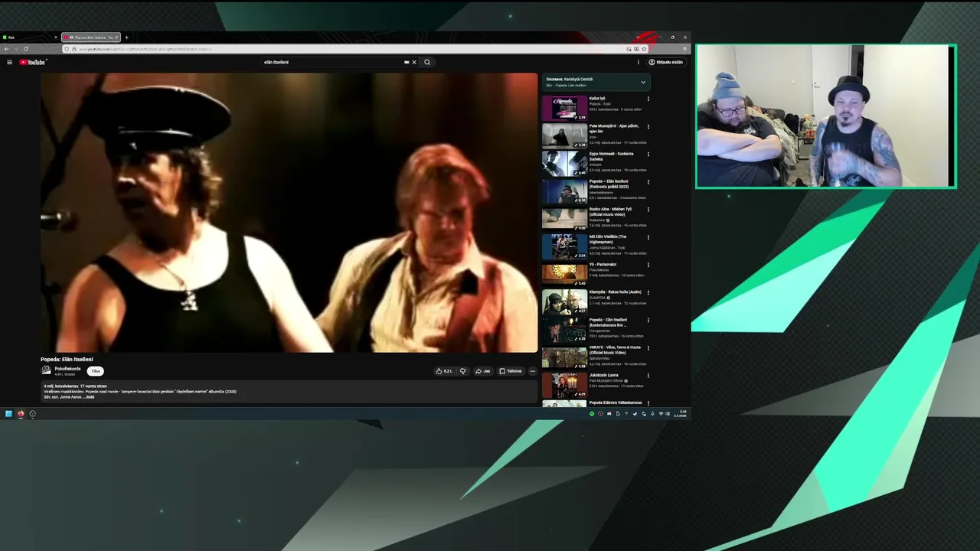Open options for 'Jukeboxin Luona' video
Screen dimensions: 980x551
point(648,376)
